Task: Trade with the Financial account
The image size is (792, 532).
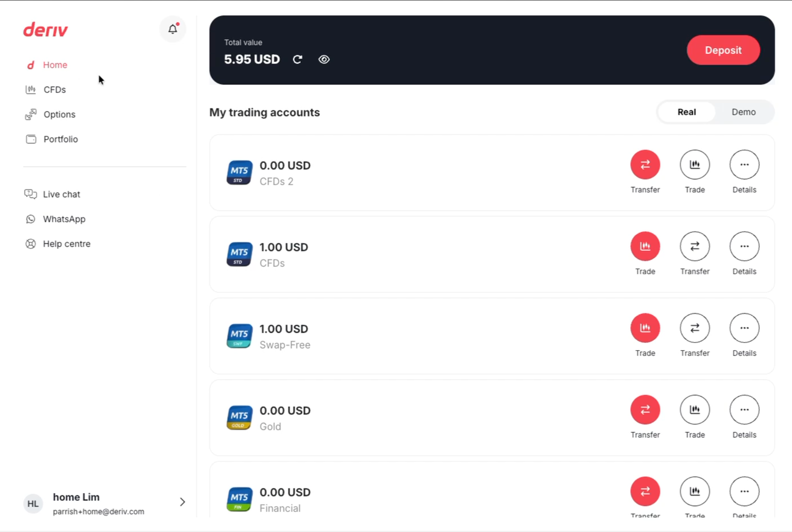Action: 695,491
